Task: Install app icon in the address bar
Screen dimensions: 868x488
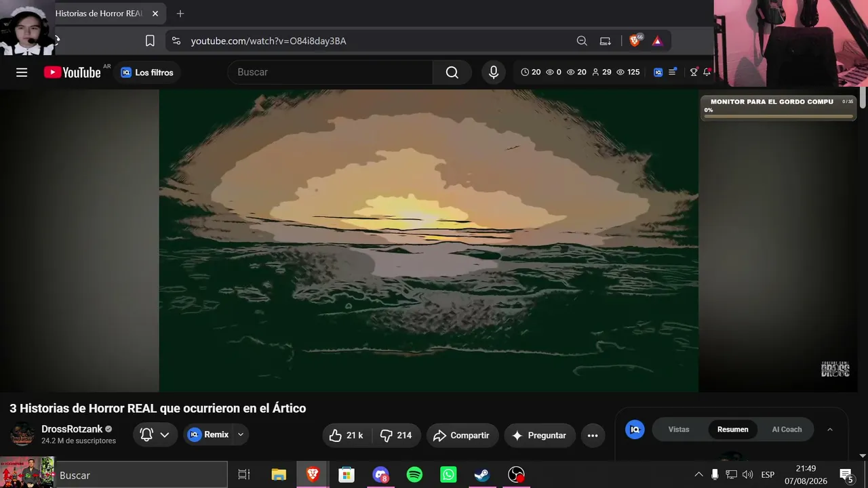Action: pyautogui.click(x=606, y=41)
